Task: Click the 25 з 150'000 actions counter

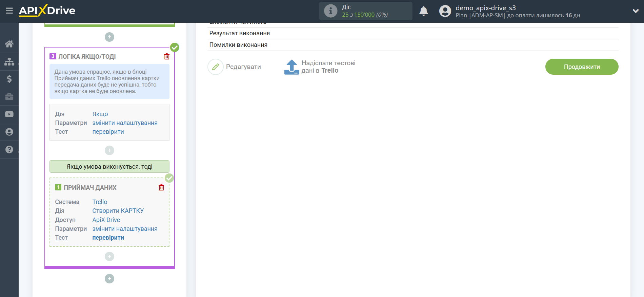Action: point(365,15)
